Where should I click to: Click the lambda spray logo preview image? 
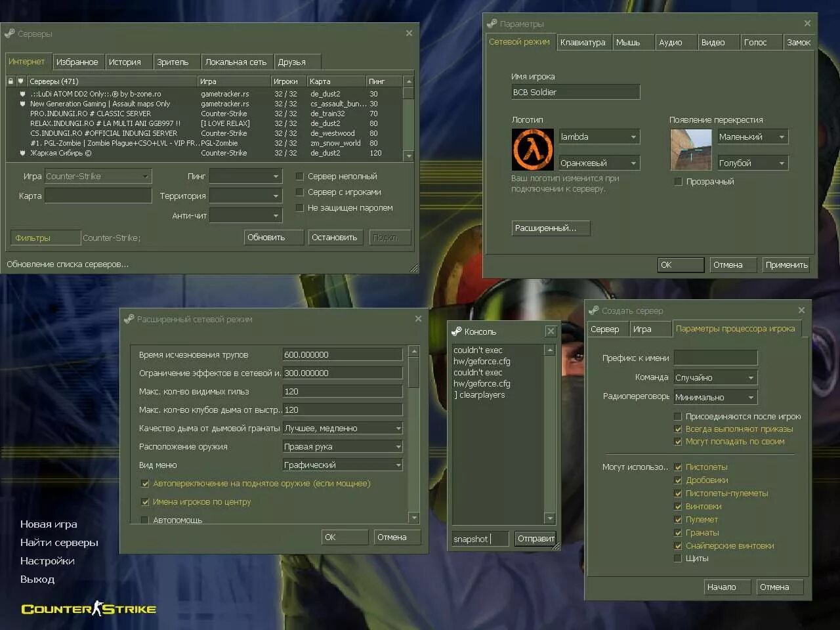point(533,150)
